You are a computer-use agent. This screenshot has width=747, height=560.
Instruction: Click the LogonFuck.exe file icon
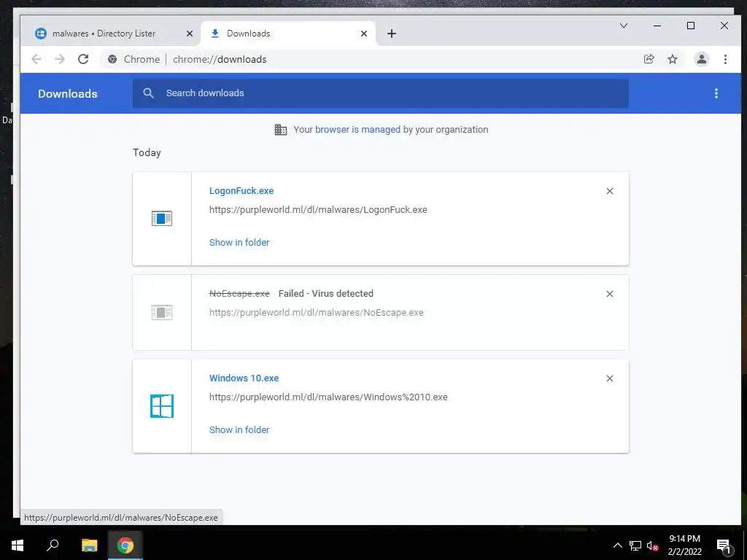click(x=162, y=219)
